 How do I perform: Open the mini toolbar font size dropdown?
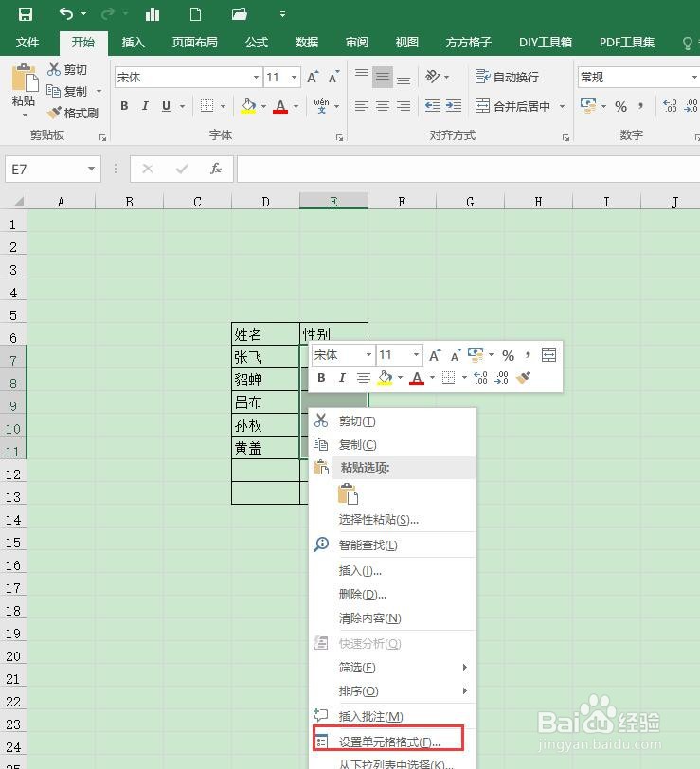point(416,354)
